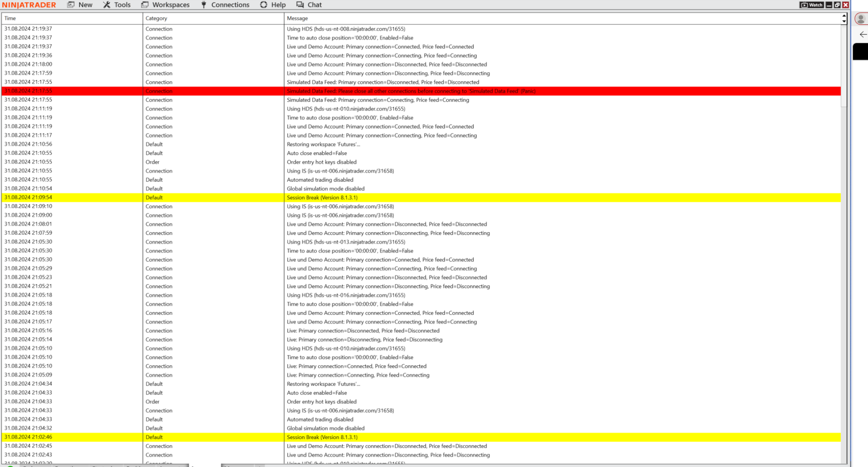Select the red 'Please close all other connections' message
The width and height of the screenshot is (868, 467).
[x=411, y=91]
